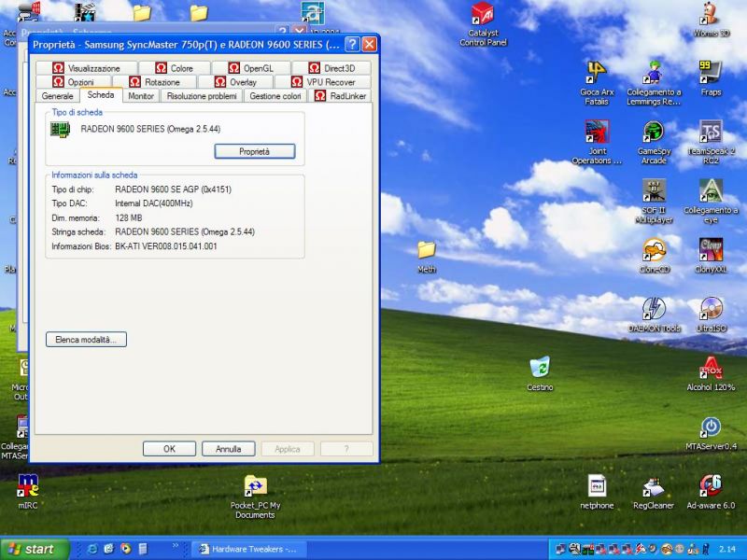Select the Pocket_PC My Documents folder icon
This screenshot has width=747, height=560.
(255, 497)
